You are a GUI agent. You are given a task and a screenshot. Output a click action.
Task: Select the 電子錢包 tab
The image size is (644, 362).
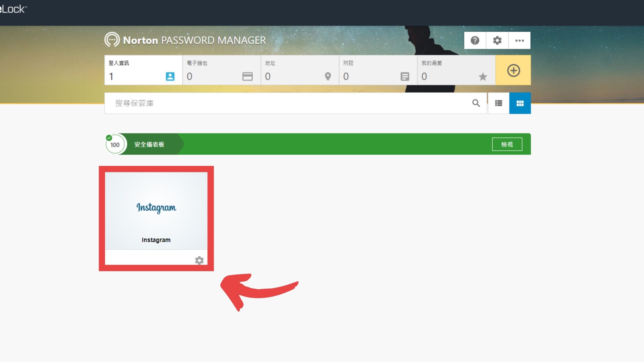point(222,70)
